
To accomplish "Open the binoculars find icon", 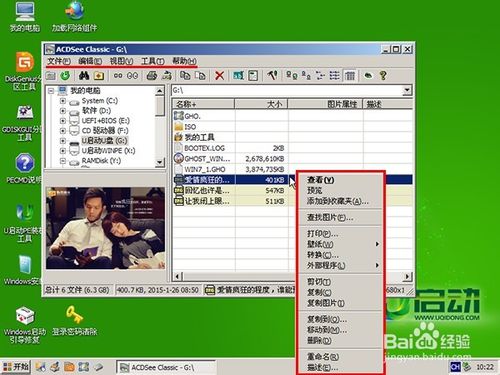I will click(84, 76).
